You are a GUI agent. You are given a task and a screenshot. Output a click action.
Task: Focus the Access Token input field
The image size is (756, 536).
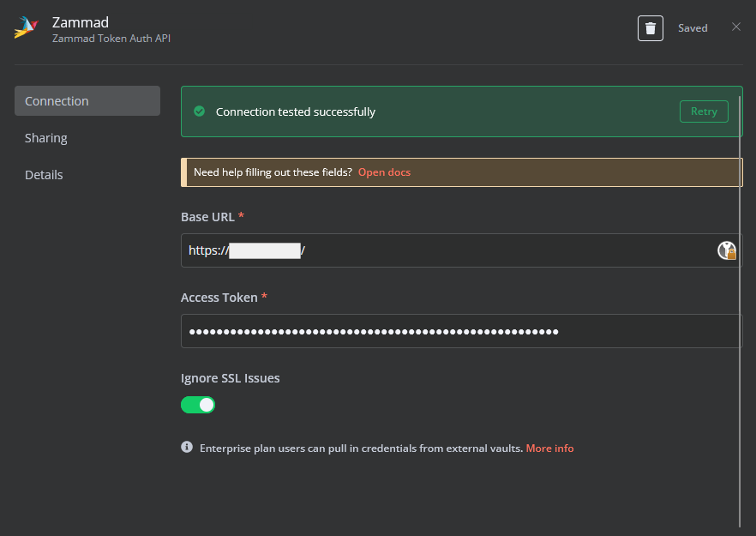coord(461,331)
